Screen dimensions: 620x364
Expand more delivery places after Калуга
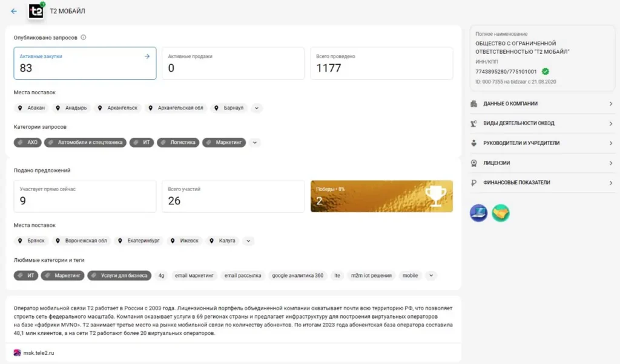click(x=248, y=241)
